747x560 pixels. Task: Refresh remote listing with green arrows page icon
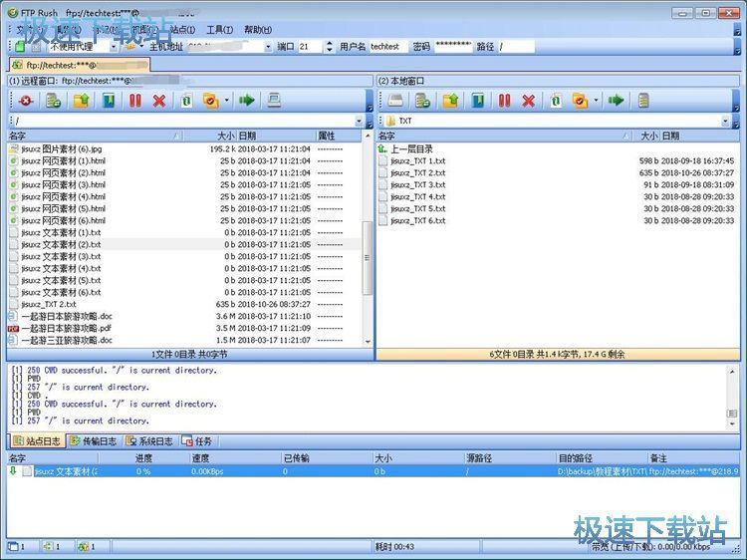pyautogui.click(x=186, y=101)
